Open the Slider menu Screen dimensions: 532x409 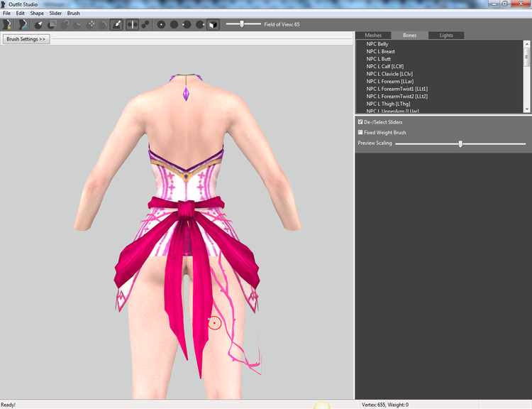(55, 13)
